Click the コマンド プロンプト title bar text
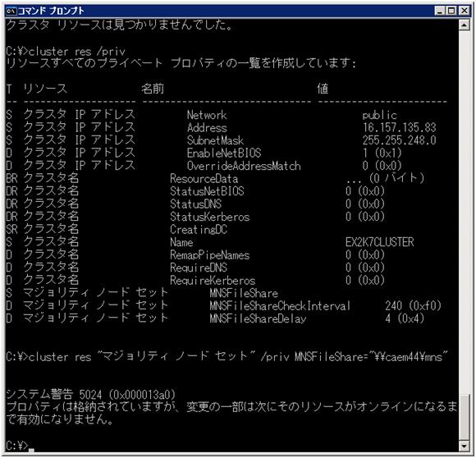Screen dimensions: 476x458 click(51, 11)
